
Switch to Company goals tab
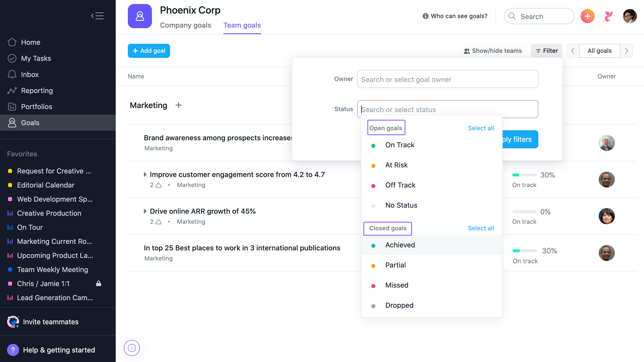pyautogui.click(x=186, y=25)
